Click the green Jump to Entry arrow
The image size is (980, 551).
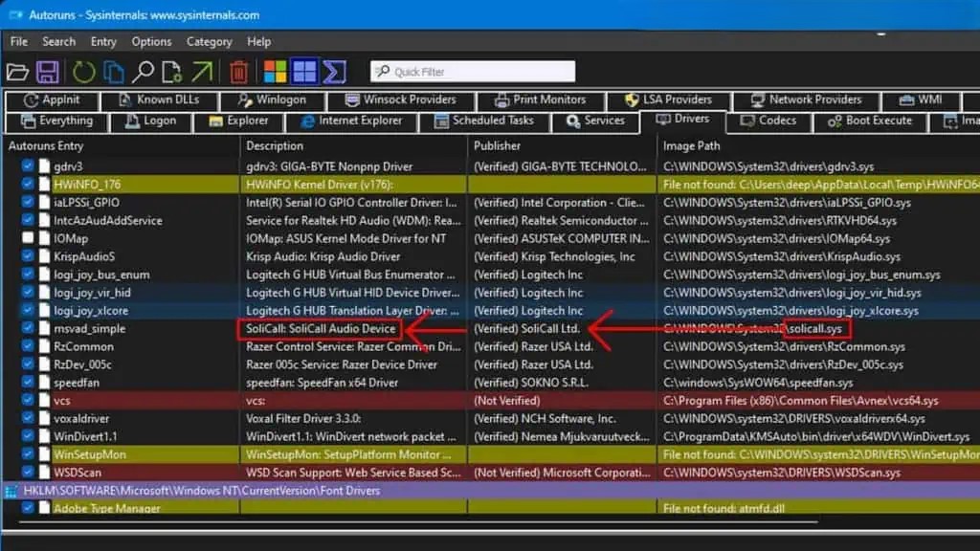point(202,72)
